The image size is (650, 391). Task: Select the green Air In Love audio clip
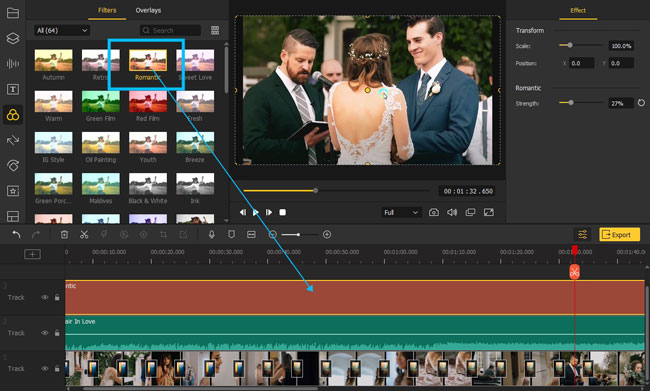355,333
